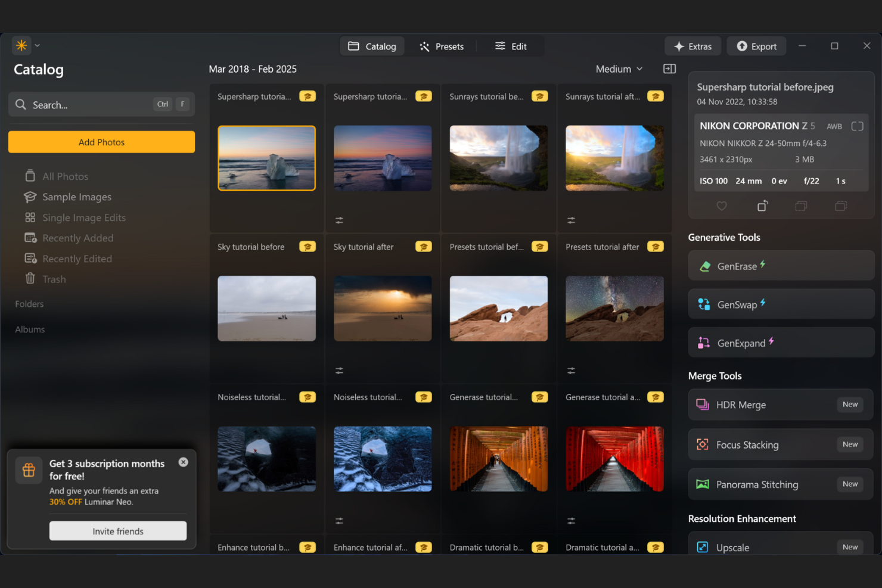Click the 'Supersharp tutorial before.jpeg' file name
This screenshot has width=882, height=588.
click(x=765, y=87)
